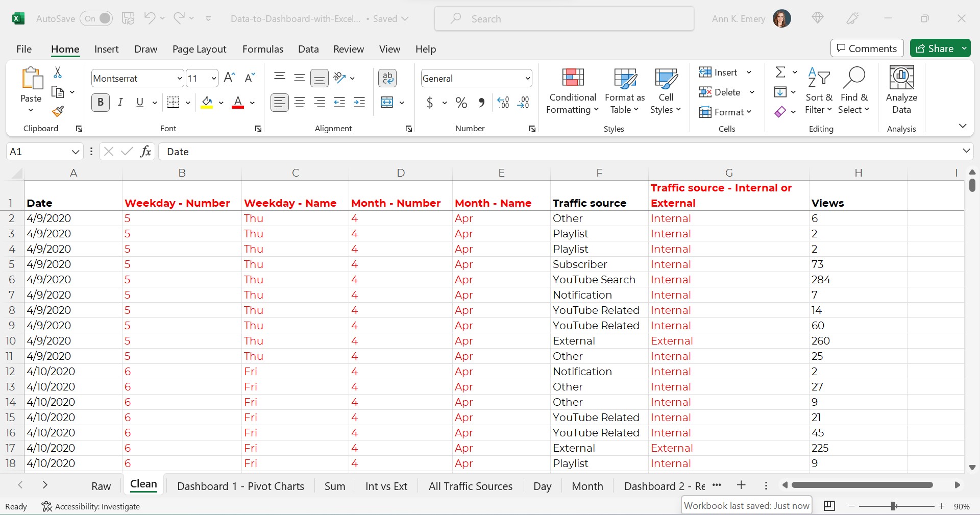This screenshot has width=980, height=515.
Task: Open the General number format dropdown
Action: [x=527, y=78]
